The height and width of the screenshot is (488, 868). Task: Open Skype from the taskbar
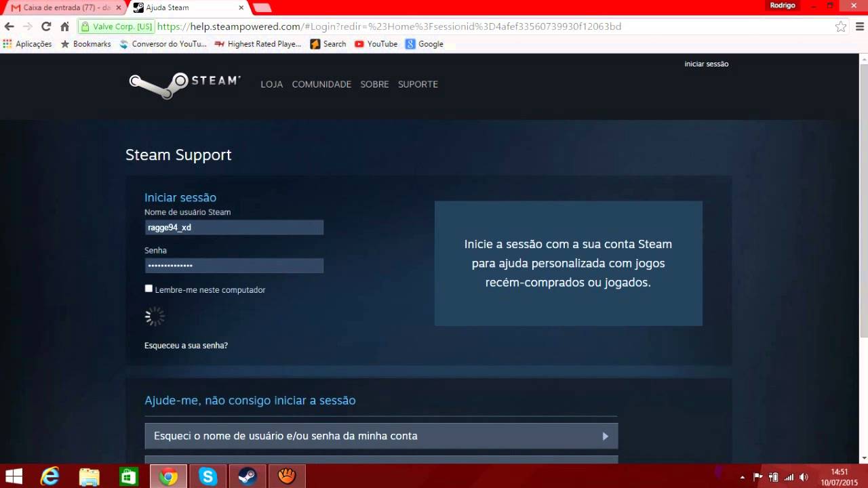coord(208,476)
